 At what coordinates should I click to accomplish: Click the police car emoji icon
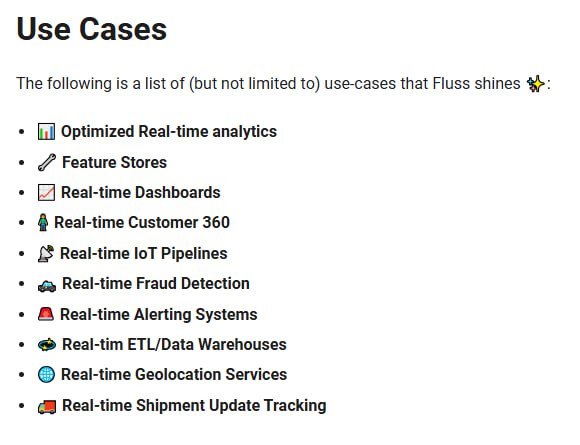pos(47,286)
